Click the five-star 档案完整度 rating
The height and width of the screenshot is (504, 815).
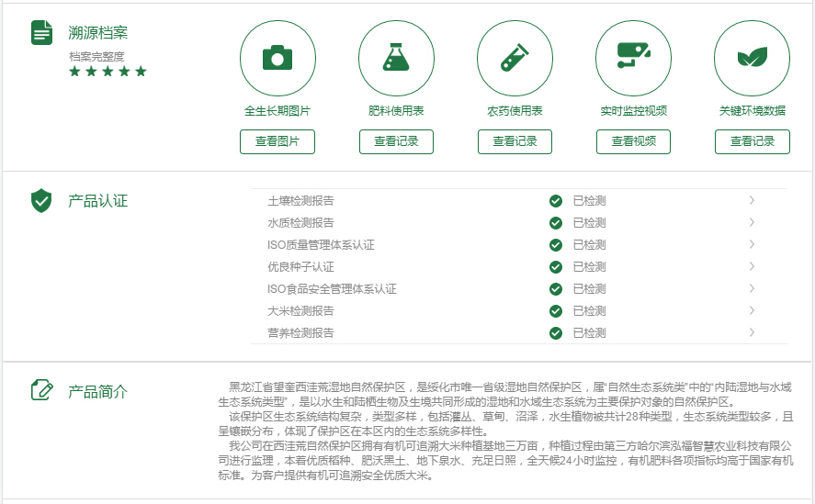point(108,72)
